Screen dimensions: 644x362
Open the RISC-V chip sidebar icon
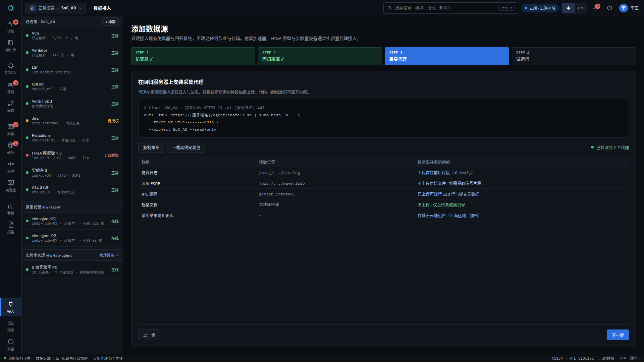pyautogui.click(x=11, y=68)
